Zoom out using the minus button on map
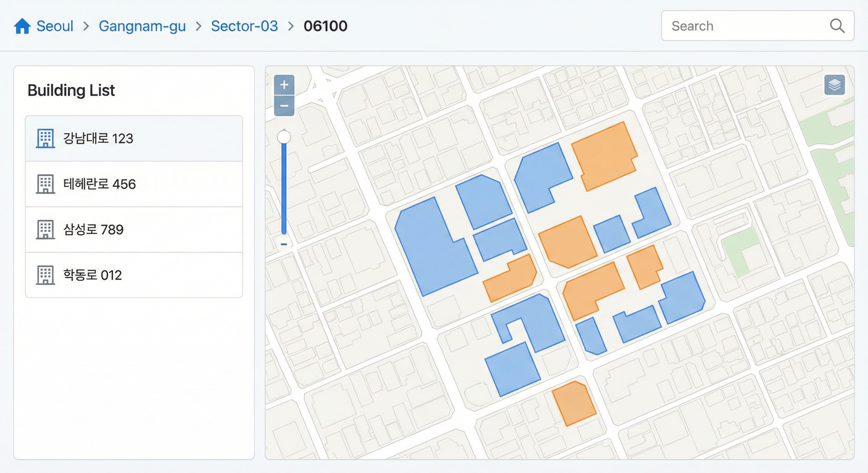This screenshot has width=868, height=473. [284, 106]
